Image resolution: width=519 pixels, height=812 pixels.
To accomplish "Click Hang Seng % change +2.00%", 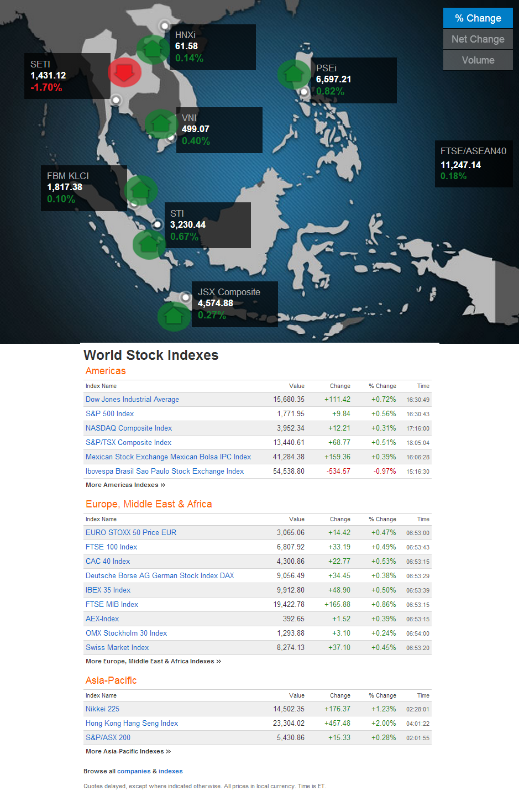I will click(384, 724).
